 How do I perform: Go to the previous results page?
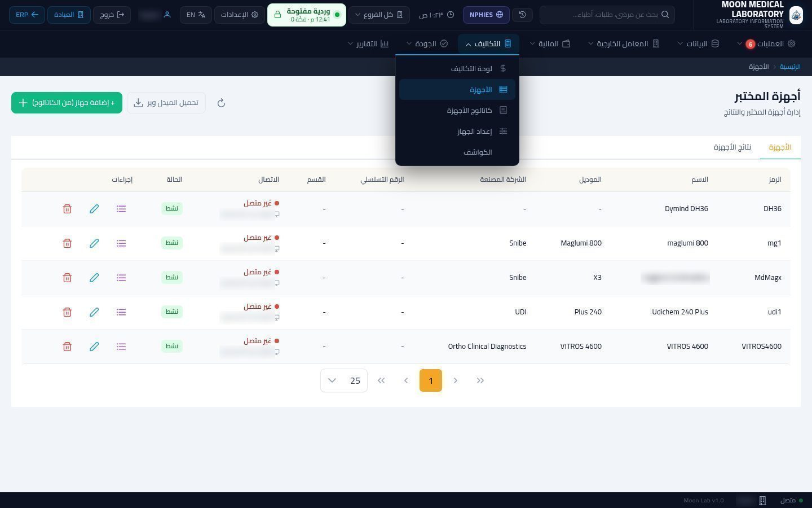tap(456, 380)
